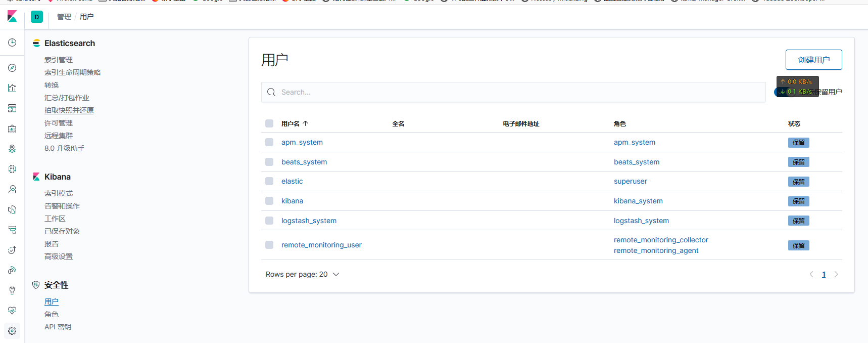Open 索引管理 menu item
This screenshot has width=868, height=343.
tap(59, 60)
